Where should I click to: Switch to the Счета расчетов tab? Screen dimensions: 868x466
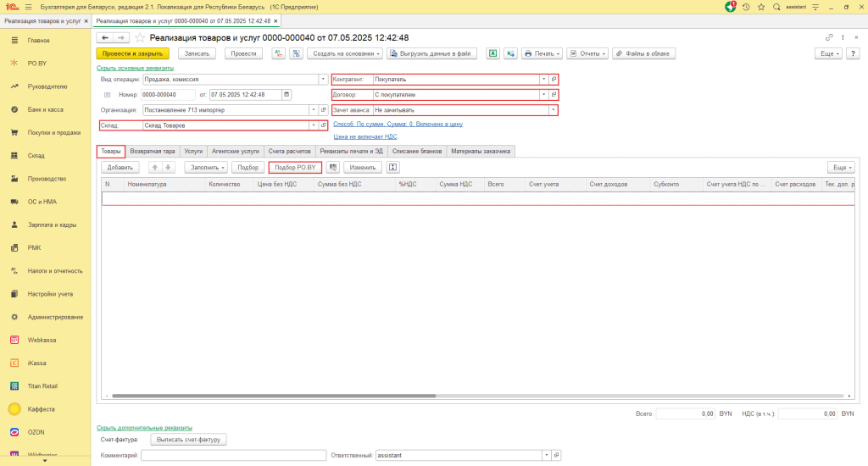click(x=290, y=151)
